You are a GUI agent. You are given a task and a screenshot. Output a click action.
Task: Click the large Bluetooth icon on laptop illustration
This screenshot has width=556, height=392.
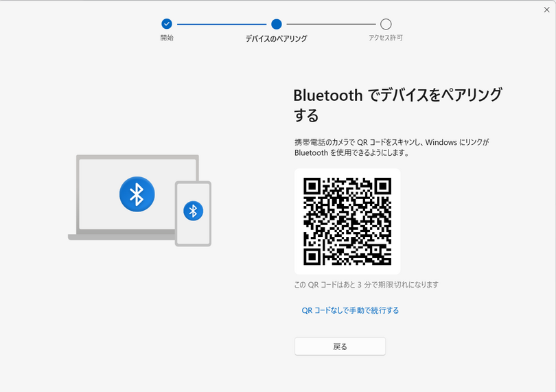click(137, 194)
